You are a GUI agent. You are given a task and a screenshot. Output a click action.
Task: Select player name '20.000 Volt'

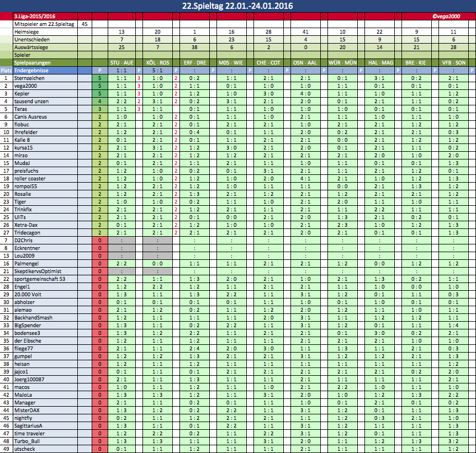(28, 295)
